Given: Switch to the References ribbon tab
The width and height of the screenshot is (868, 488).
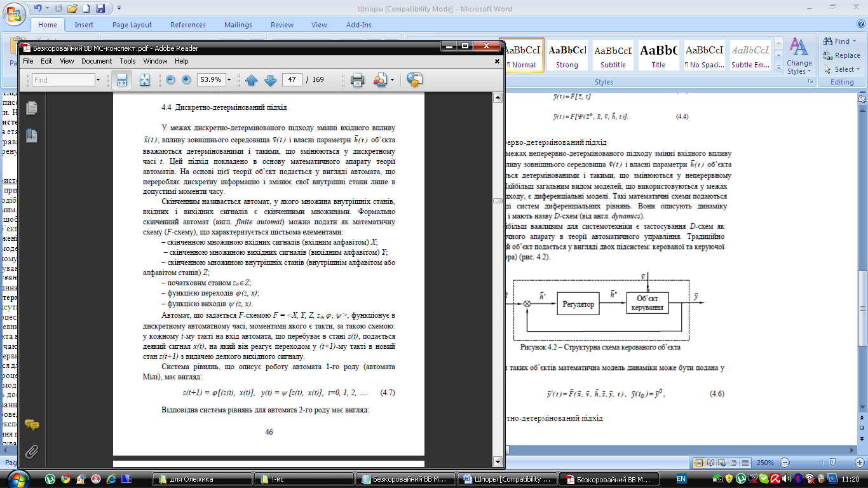Looking at the screenshot, I should (x=188, y=25).
